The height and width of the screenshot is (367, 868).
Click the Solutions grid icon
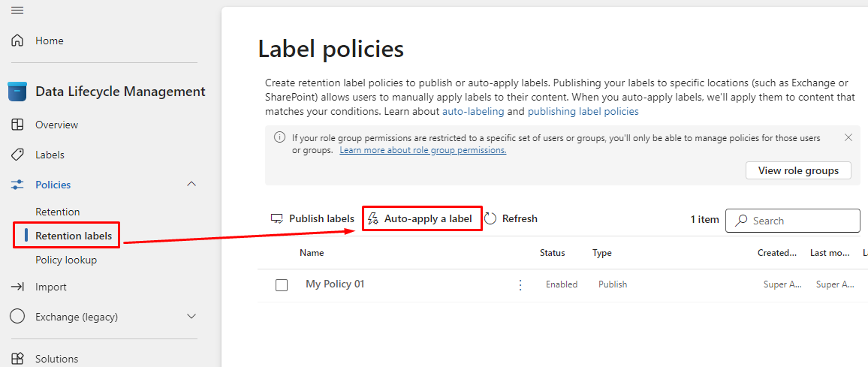(x=17, y=359)
